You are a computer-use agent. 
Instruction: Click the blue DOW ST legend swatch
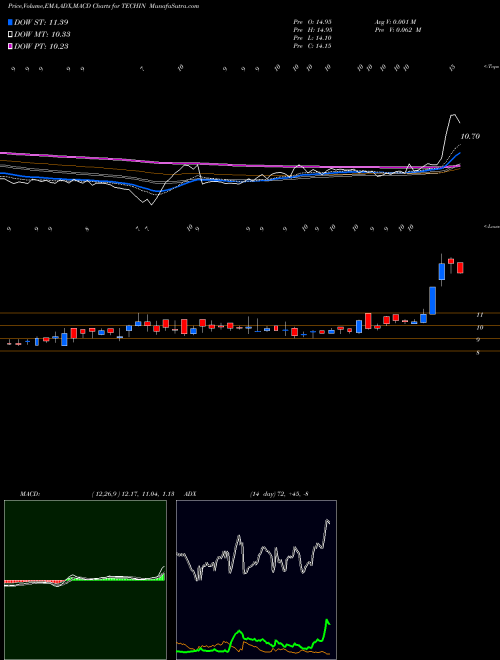coord(10,22)
